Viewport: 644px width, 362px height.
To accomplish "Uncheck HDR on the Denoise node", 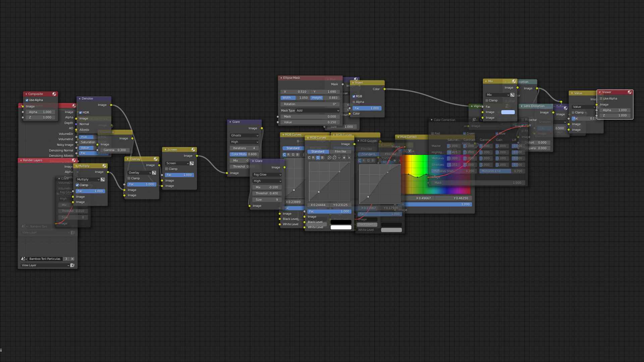I will [80, 112].
